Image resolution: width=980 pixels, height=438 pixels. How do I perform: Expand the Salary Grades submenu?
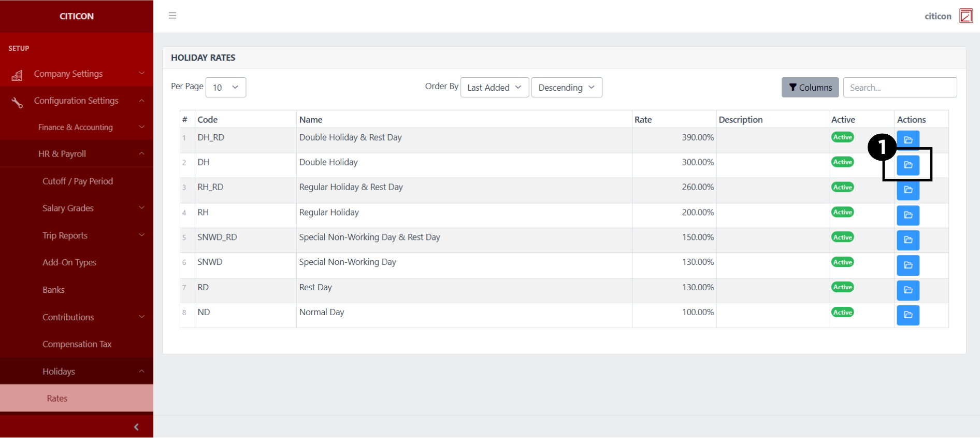coord(77,208)
